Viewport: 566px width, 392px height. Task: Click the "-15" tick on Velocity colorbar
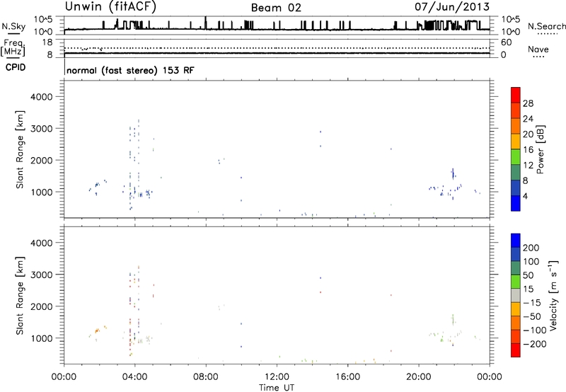[x=532, y=303]
